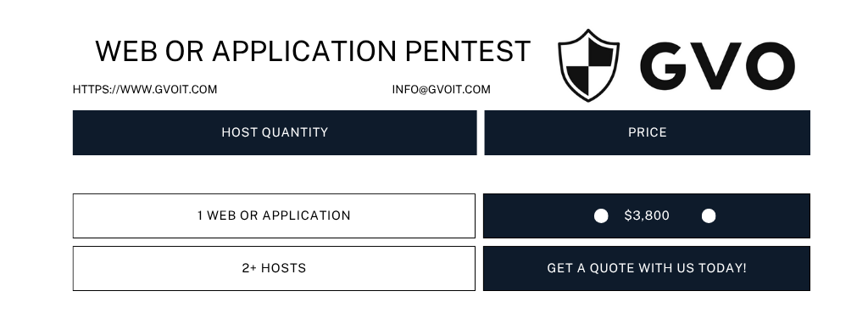The height and width of the screenshot is (319, 868).
Task: Click the word WEB in the main title
Action: [126, 51]
